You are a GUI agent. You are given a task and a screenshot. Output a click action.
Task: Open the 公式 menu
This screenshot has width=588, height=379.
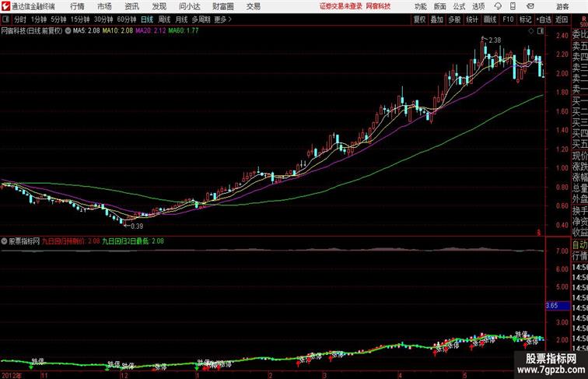tap(459, 6)
